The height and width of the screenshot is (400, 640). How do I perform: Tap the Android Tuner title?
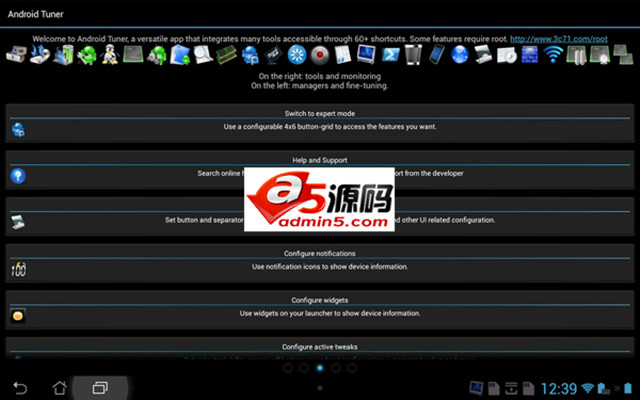point(36,14)
